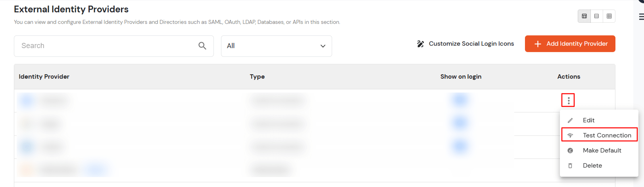Image resolution: width=644 pixels, height=187 pixels.
Task: Select Test Connection from the actions menu
Action: [607, 135]
